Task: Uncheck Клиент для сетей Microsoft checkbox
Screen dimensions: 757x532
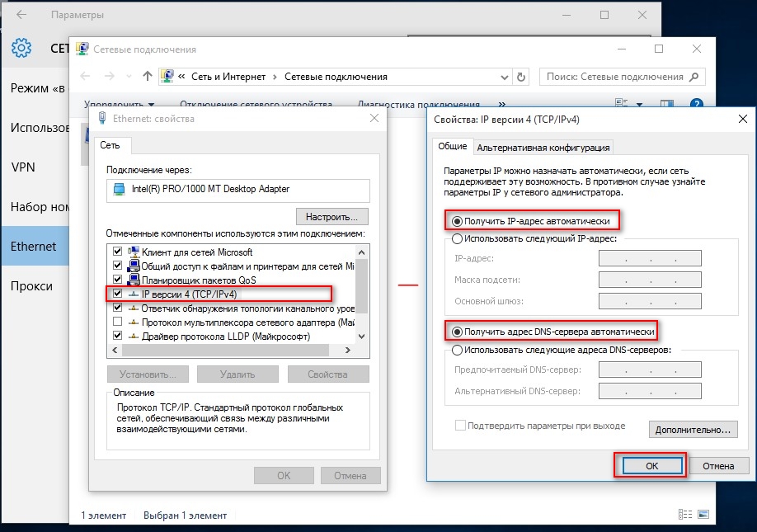Action: 117,252
